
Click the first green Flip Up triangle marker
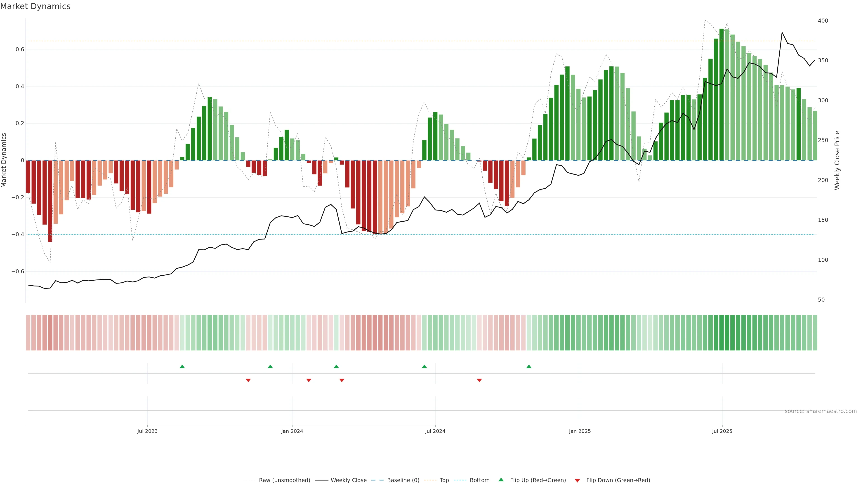coord(182,366)
